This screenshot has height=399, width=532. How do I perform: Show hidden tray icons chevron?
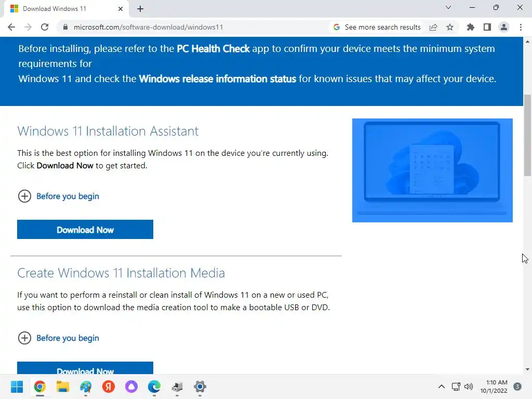[442, 387]
